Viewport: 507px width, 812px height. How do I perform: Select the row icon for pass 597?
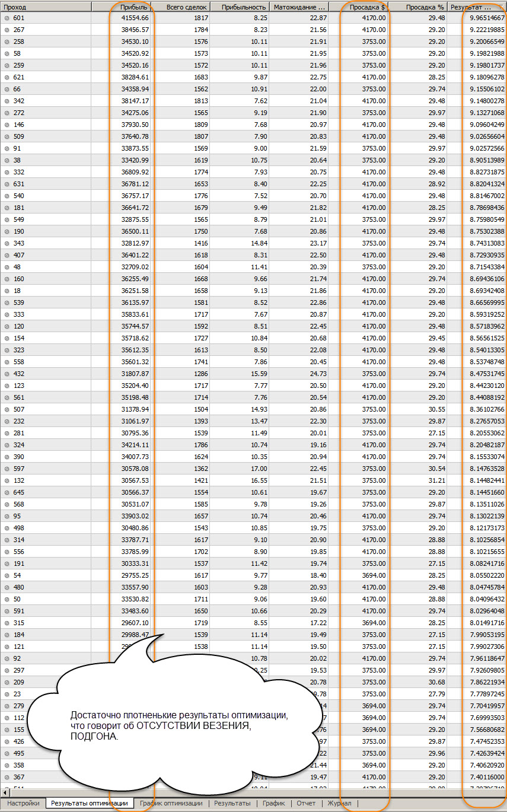[7, 469]
